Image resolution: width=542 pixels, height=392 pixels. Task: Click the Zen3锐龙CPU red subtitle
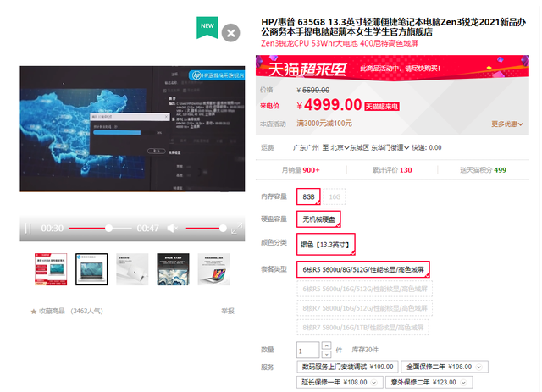tap(340, 43)
